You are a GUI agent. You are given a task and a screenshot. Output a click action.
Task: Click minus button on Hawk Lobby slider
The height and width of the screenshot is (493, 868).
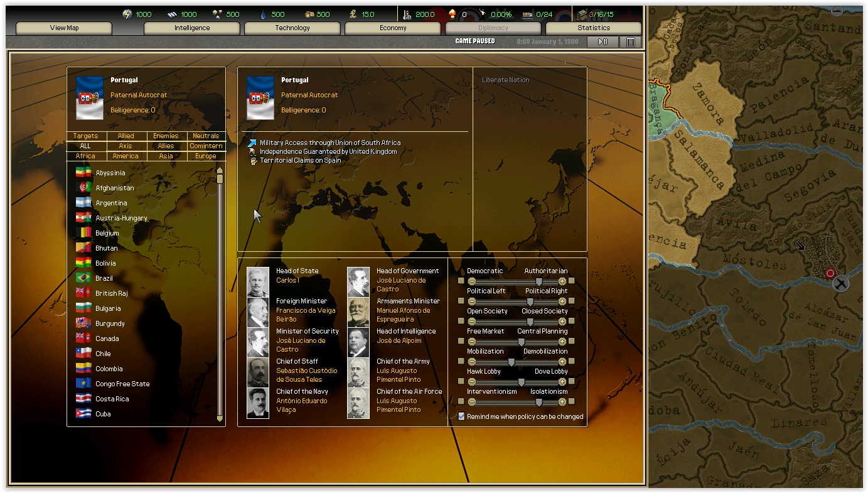472,382
